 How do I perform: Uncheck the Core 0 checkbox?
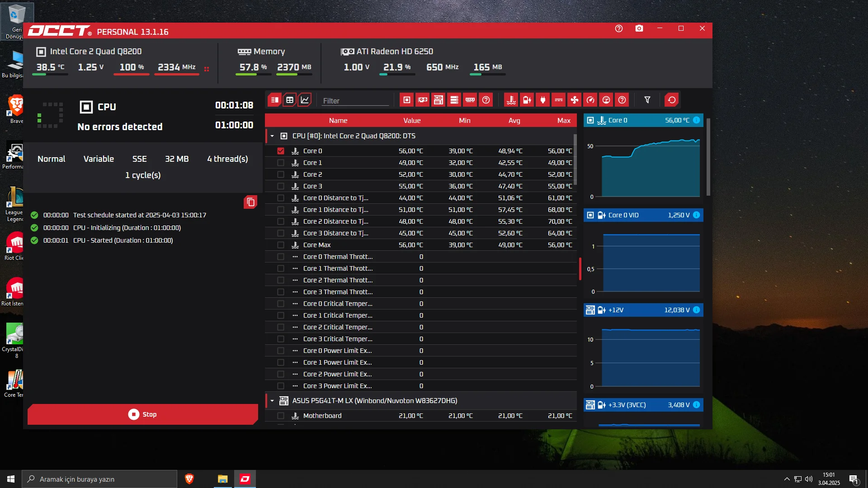tap(281, 151)
